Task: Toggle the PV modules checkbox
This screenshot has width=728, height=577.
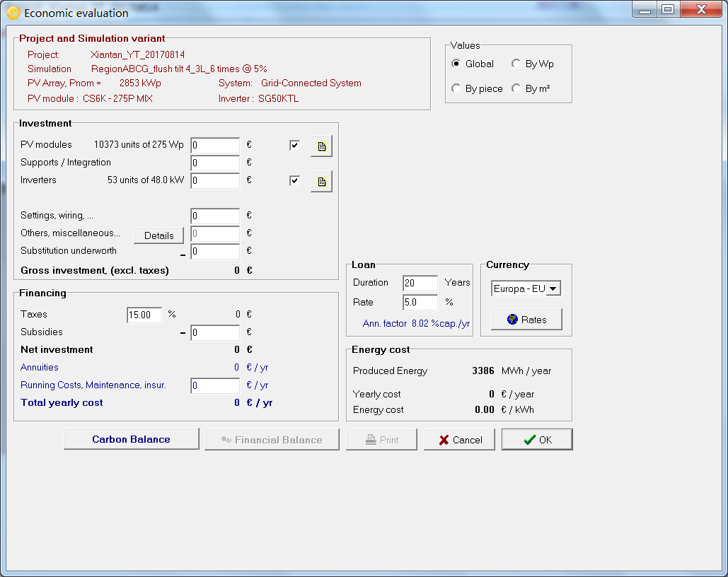Action: [294, 146]
